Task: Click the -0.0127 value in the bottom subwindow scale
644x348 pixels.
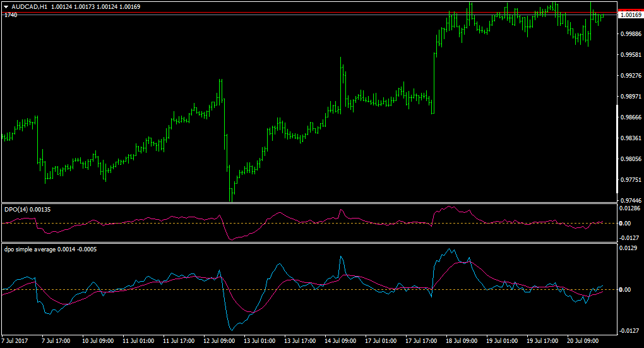Action: pos(629,331)
